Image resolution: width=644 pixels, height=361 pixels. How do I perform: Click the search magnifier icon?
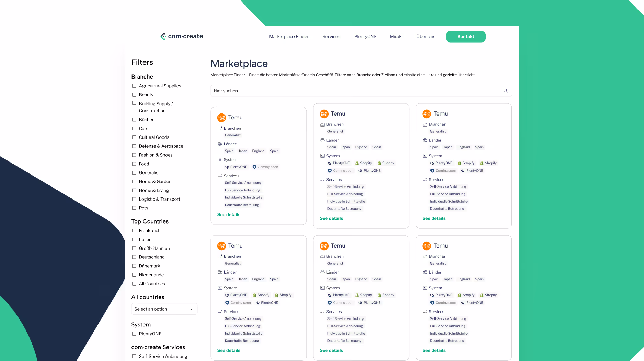click(x=506, y=91)
